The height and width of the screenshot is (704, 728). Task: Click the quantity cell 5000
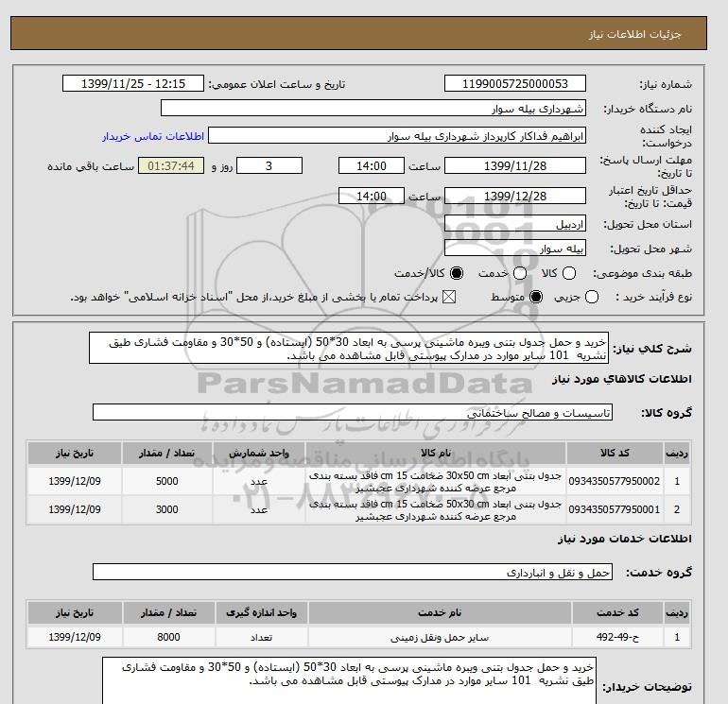coord(166,481)
